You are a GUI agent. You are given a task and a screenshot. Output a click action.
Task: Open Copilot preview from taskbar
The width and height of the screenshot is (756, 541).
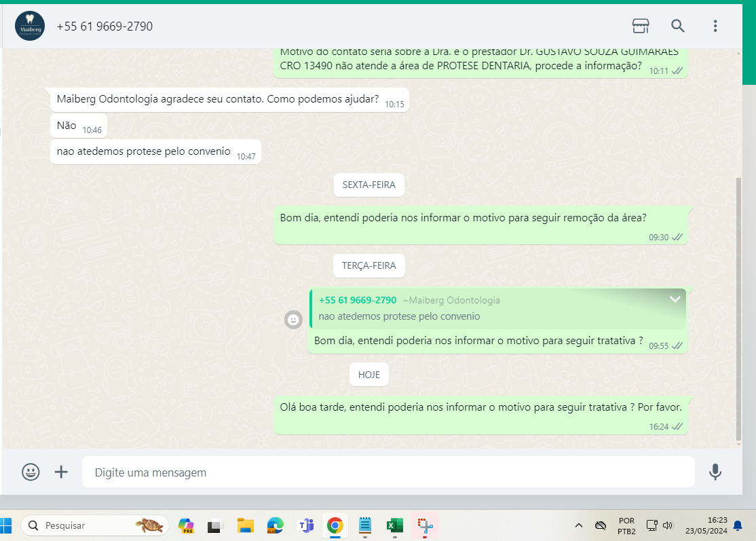(x=186, y=525)
